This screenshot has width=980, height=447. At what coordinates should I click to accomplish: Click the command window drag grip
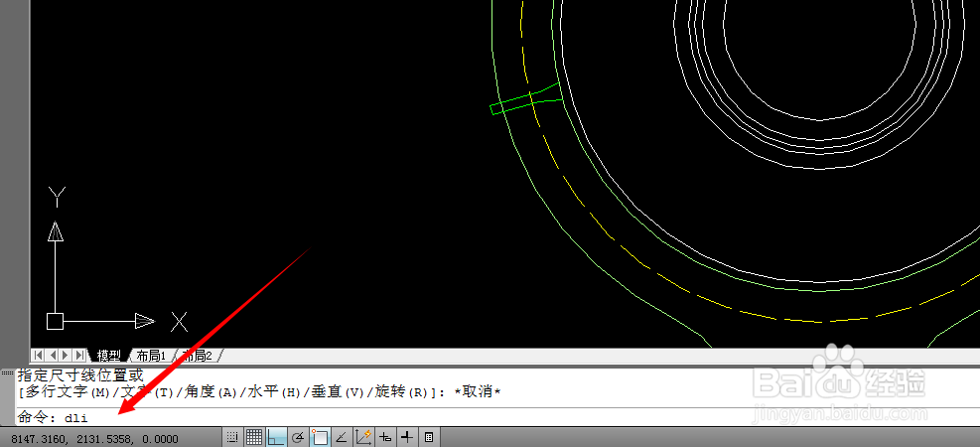[x=8, y=373]
